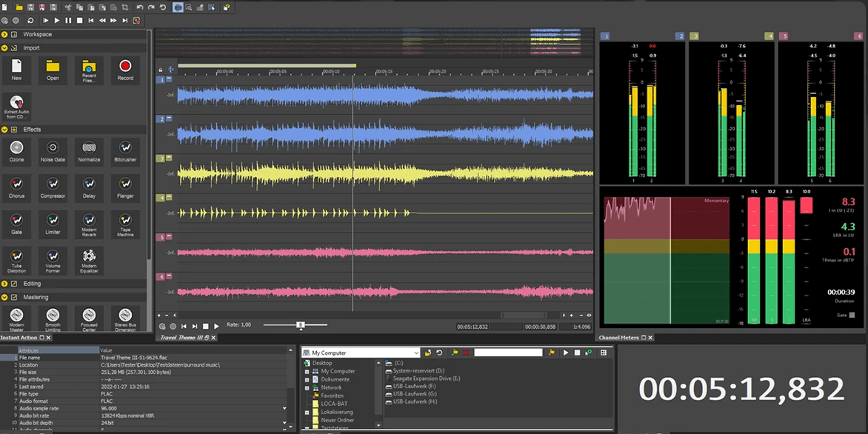This screenshot has height=434, width=868.
Task: Toggle the highlighted edit tool button in the toolbar
Action: pos(178,7)
